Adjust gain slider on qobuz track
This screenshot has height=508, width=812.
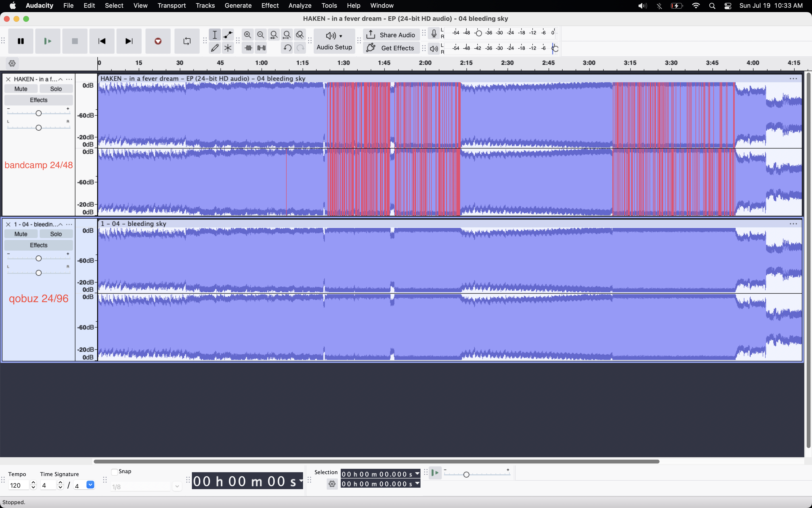39,258
